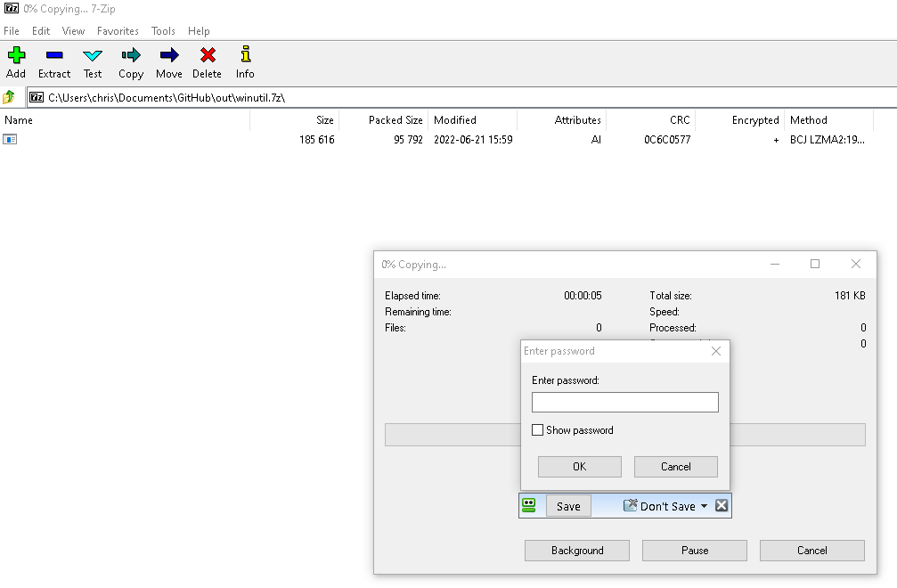The image size is (897, 588).
Task: Click the size value 185 616
Action: tap(316, 140)
